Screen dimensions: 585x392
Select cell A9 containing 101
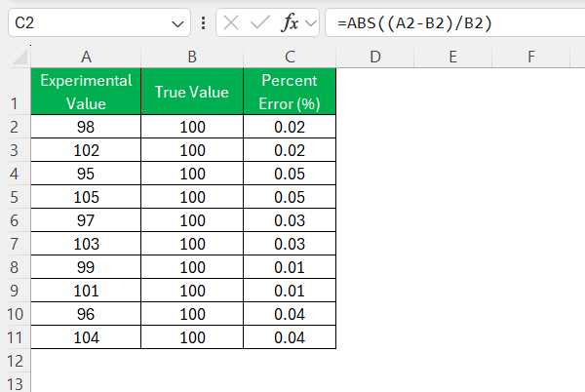click(x=86, y=291)
